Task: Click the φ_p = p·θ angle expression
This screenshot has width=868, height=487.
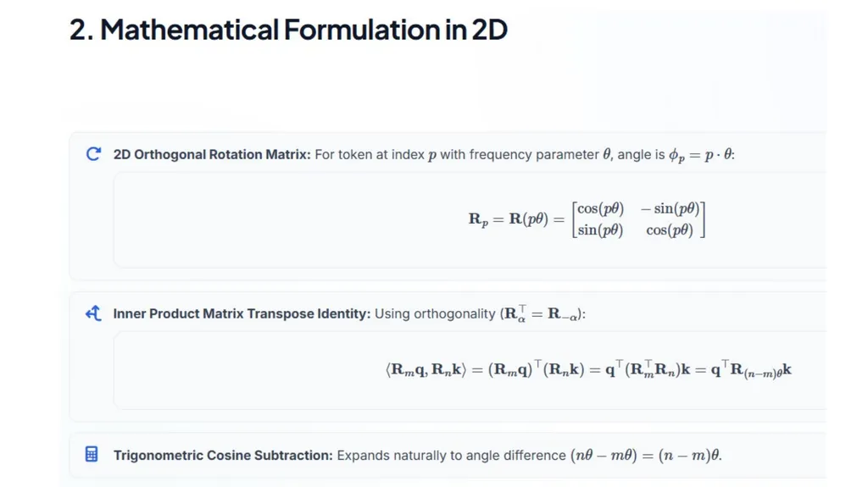Action: (x=700, y=155)
